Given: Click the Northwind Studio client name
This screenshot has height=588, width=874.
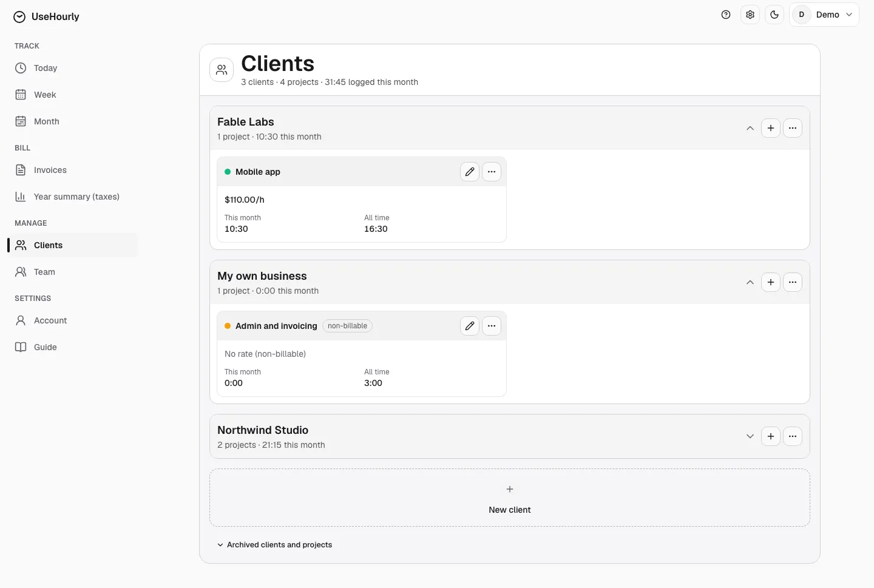Looking at the screenshot, I should pos(263,430).
